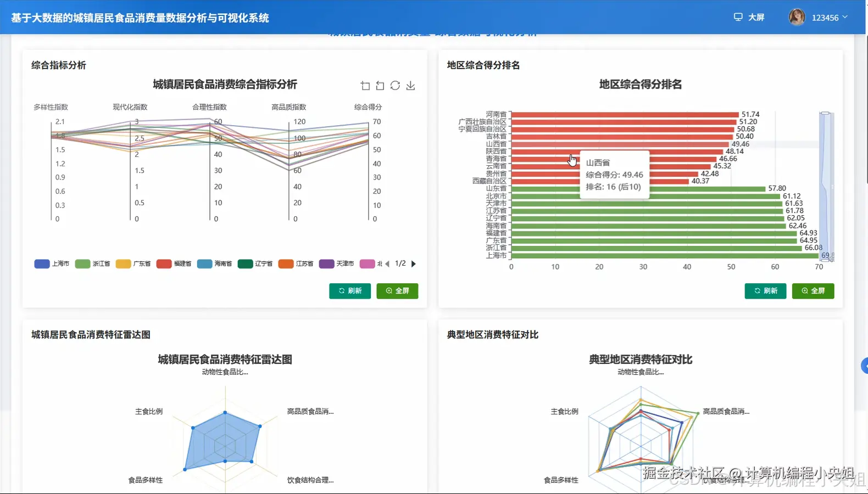The width and height of the screenshot is (868, 494).
Task: Click the blue floating tab at right edge
Action: [864, 366]
